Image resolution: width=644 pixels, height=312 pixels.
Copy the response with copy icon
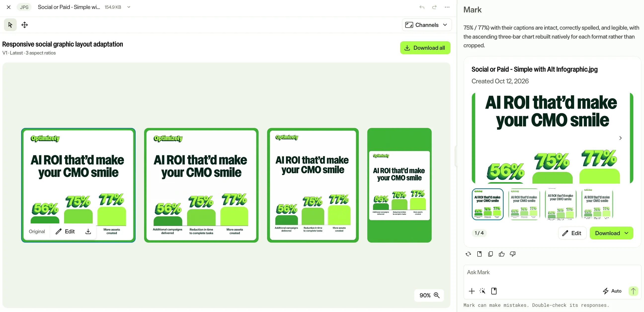pyautogui.click(x=490, y=254)
